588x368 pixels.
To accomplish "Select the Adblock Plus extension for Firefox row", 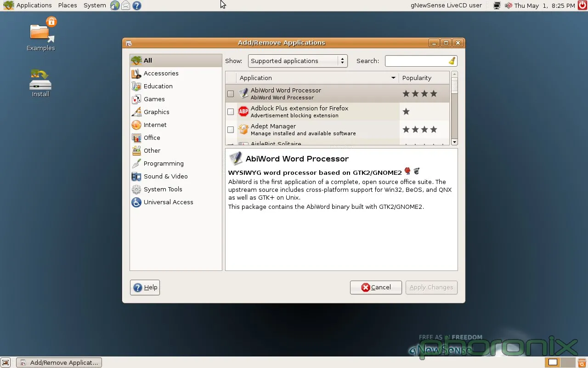I will [x=338, y=112].
